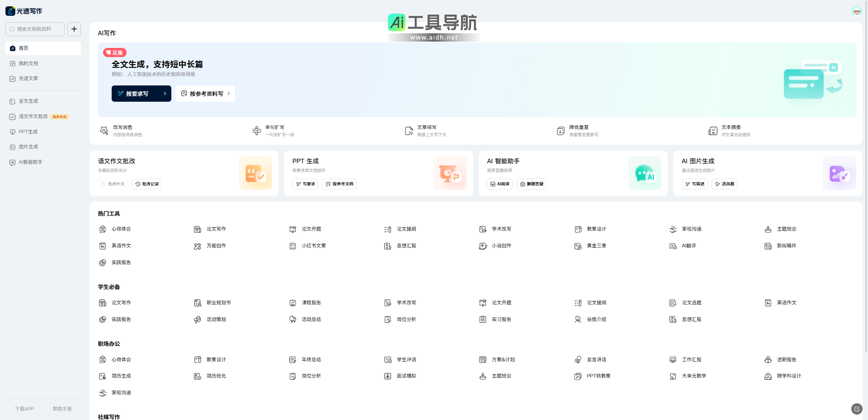This screenshot has height=420, width=868.
Task: Click the 文章续写 continue writing icon
Action: click(409, 131)
